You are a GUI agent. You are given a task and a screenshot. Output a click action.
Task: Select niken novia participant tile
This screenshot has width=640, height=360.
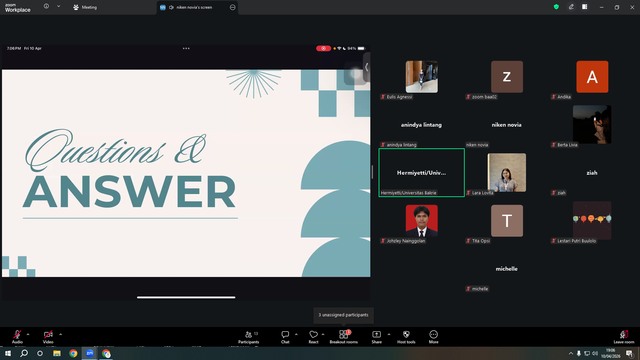coord(507,125)
